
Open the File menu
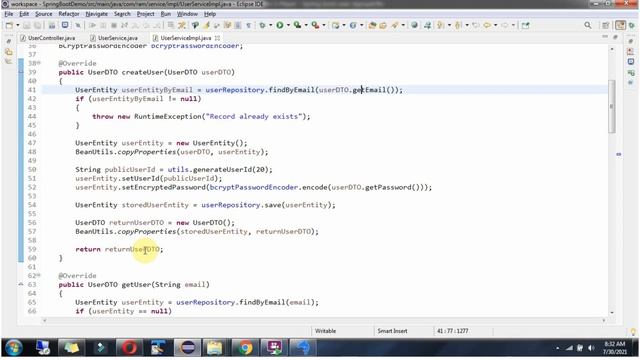[9, 14]
